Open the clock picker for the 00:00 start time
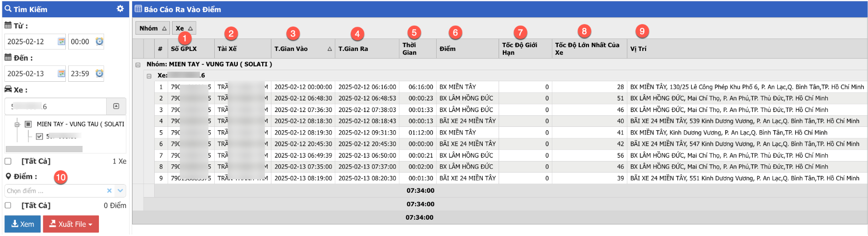The width and height of the screenshot is (868, 236). coord(99,42)
